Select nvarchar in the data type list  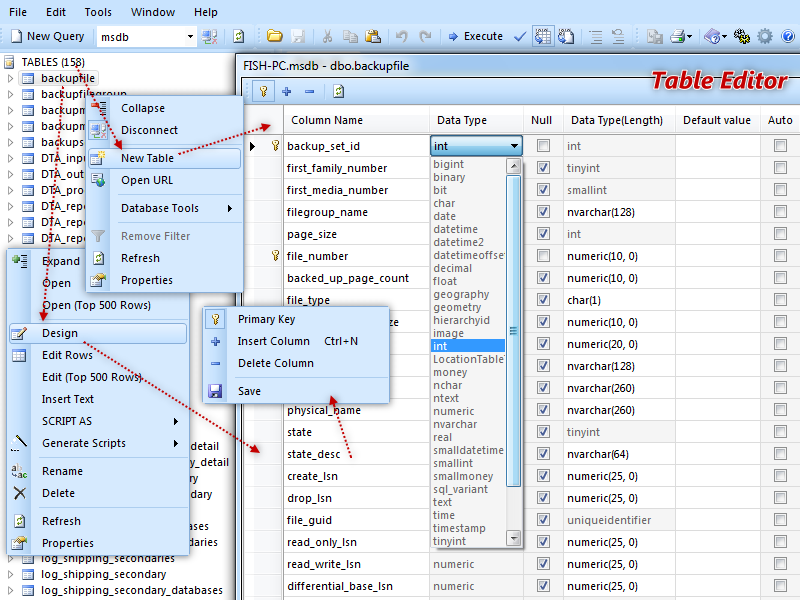point(468,424)
